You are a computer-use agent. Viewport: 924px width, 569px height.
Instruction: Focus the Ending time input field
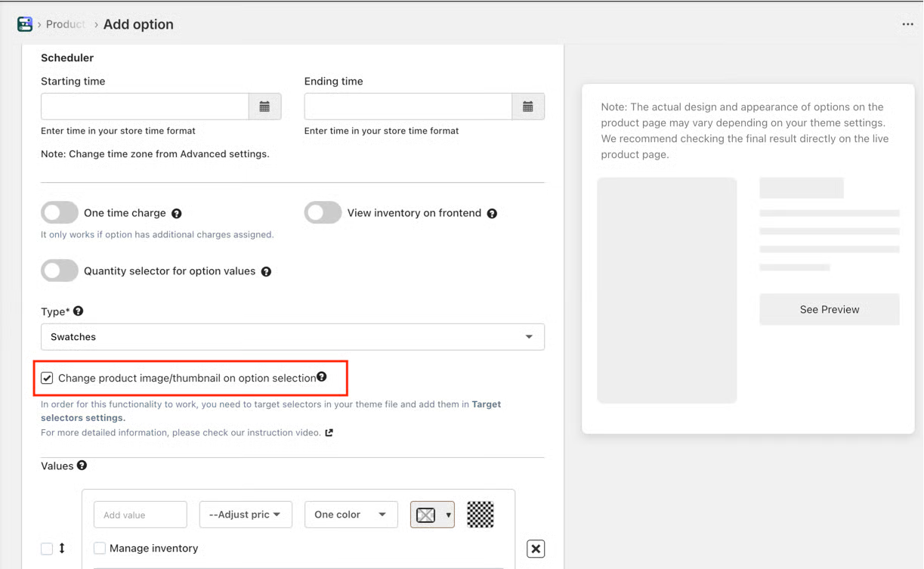[x=408, y=107]
